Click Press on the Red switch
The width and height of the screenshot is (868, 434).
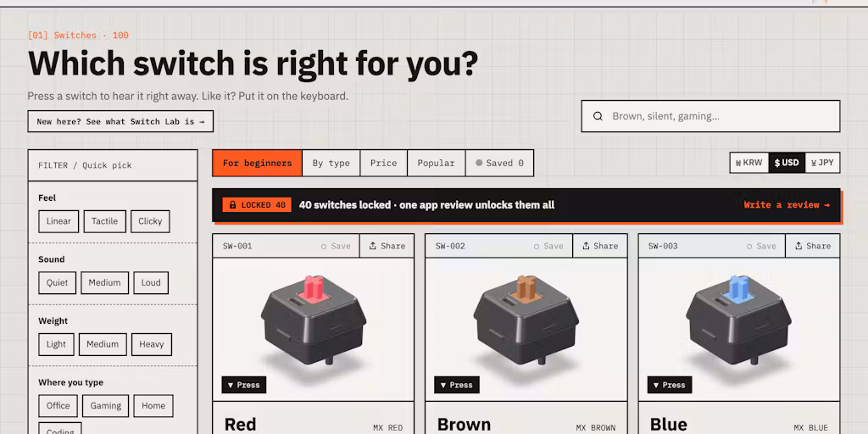tap(243, 385)
